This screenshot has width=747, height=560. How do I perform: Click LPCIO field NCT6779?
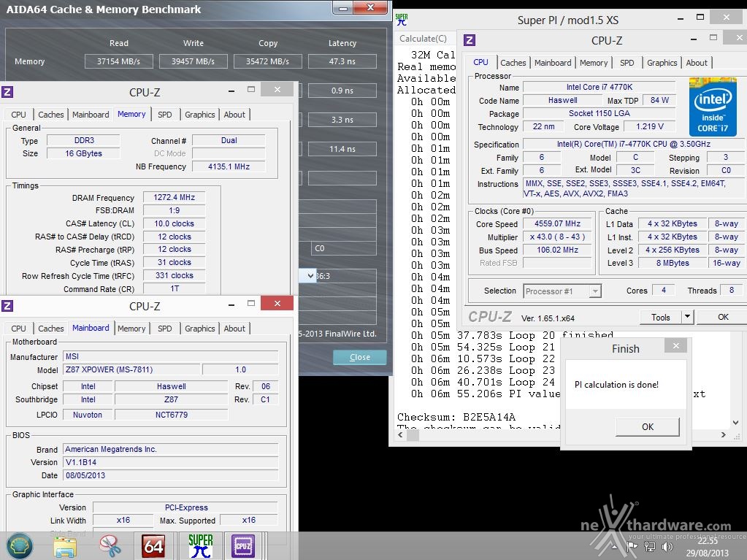point(172,415)
